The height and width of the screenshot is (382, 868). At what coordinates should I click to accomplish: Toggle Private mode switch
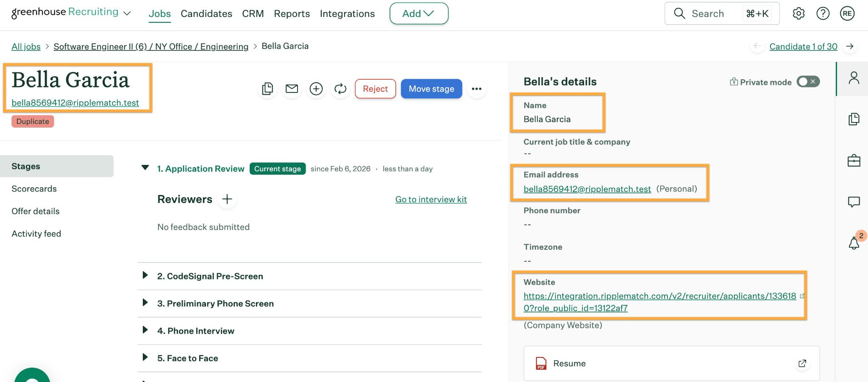click(x=808, y=81)
